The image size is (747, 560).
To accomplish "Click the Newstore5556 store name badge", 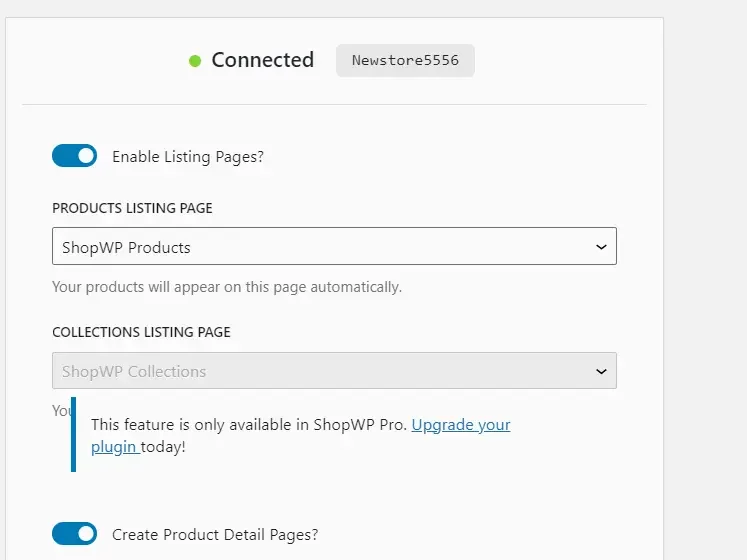I will tap(405, 61).
